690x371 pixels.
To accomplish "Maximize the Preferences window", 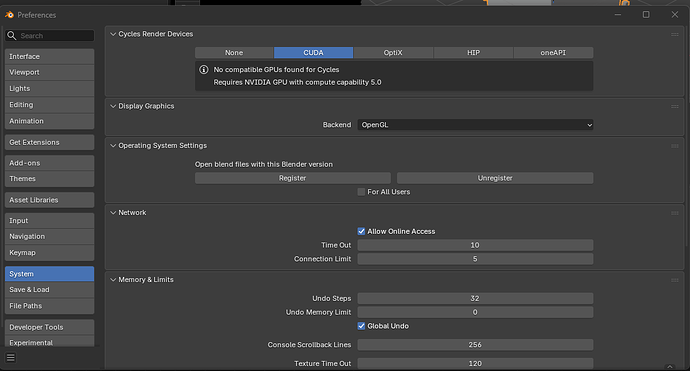I will point(646,15).
